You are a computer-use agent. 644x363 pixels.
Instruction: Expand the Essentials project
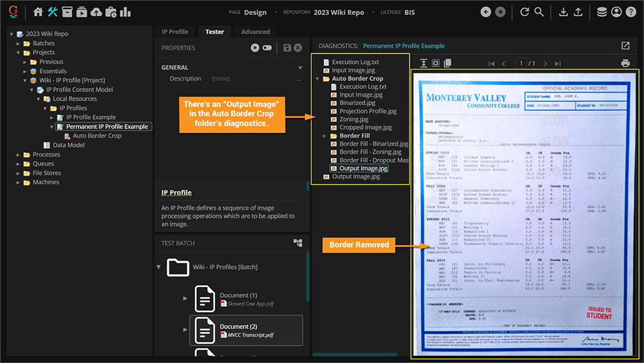pos(24,71)
